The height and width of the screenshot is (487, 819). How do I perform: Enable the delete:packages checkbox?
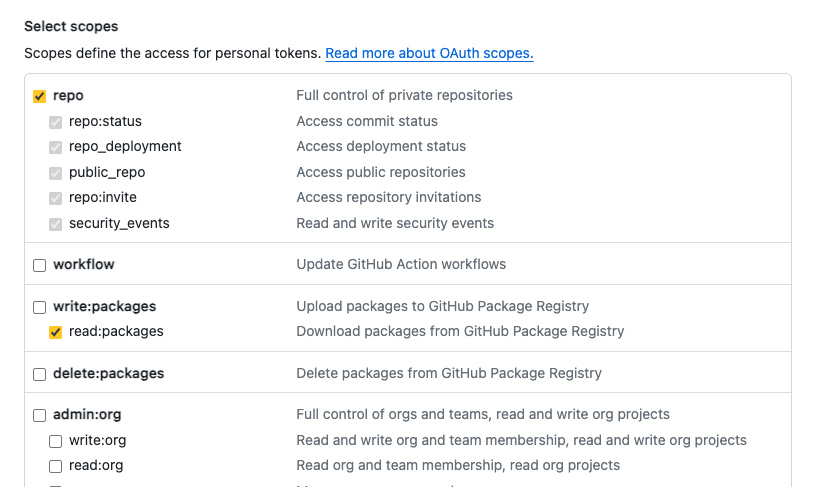pos(40,374)
